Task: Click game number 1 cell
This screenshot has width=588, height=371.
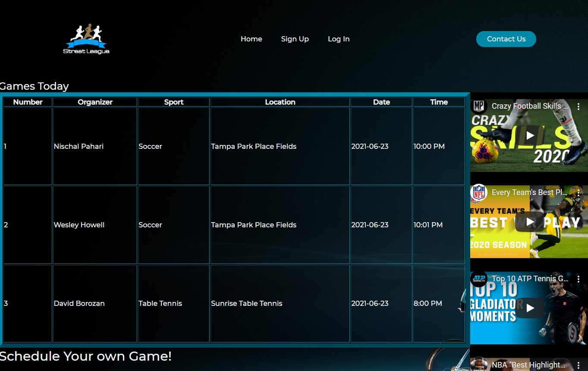Action: point(28,146)
